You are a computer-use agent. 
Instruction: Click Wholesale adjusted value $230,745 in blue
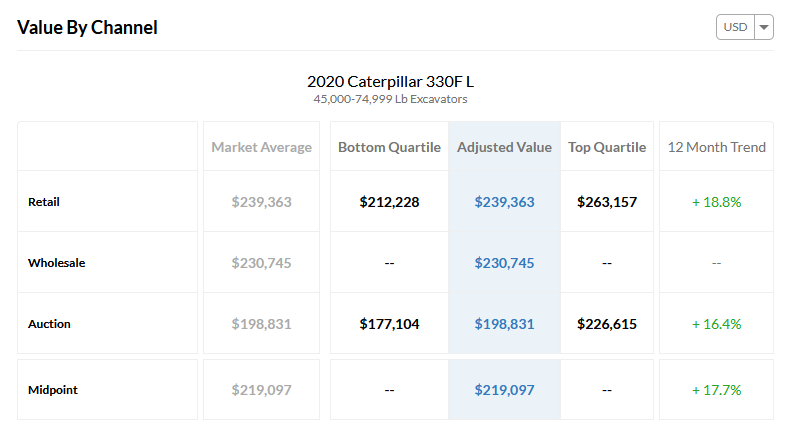pyautogui.click(x=504, y=263)
